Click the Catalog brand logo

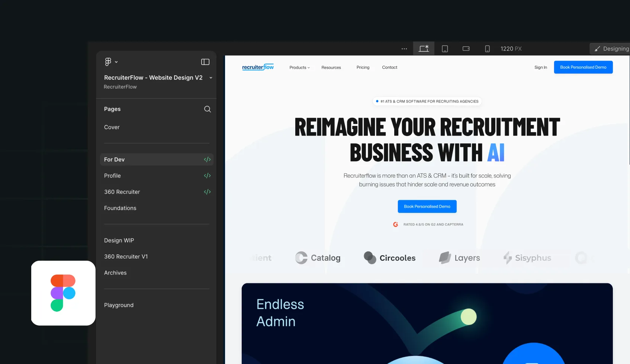[x=318, y=258]
